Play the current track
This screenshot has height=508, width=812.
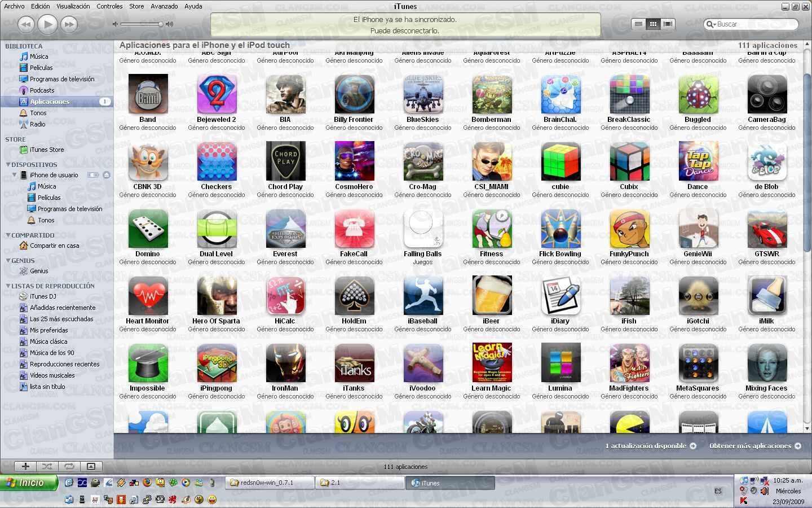tap(47, 24)
